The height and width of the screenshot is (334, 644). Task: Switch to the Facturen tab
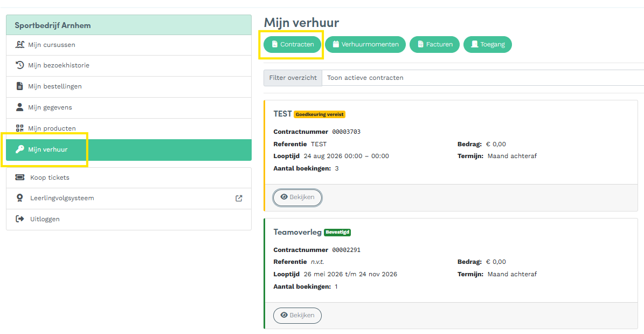pos(434,44)
